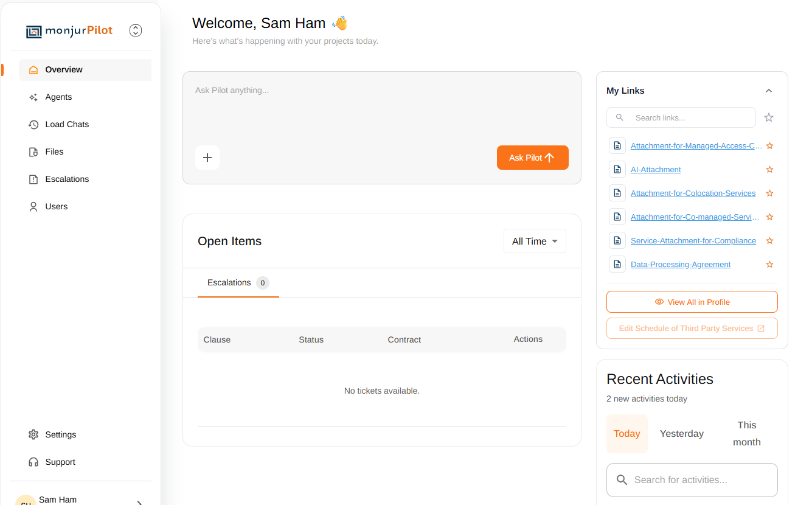Expand the Sam Ham account menu
Viewport: 812px width, 505px height.
pos(139,503)
